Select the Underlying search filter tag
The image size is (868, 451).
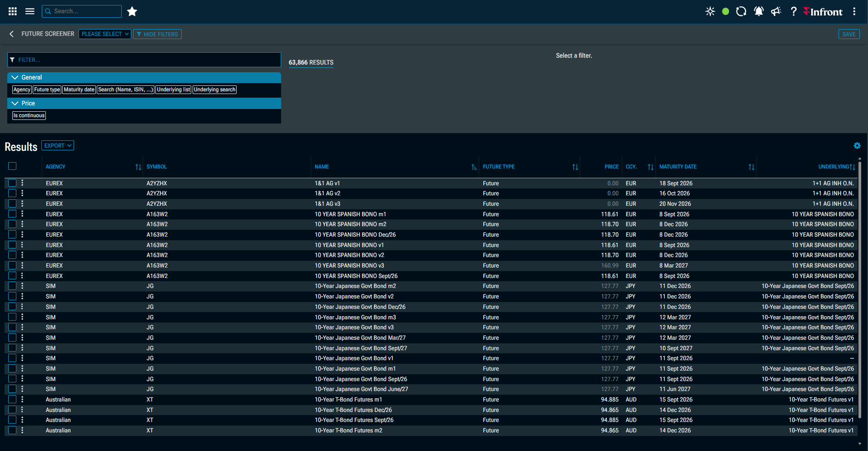pos(215,90)
